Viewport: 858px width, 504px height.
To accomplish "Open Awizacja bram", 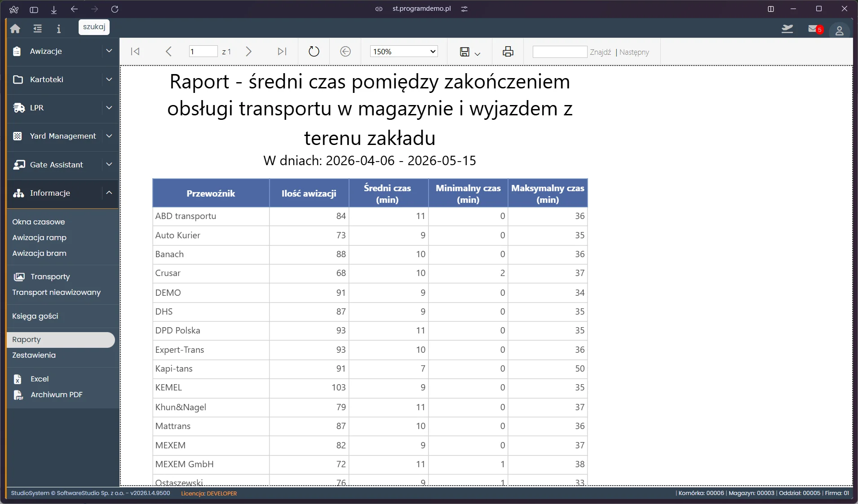I will [40, 253].
